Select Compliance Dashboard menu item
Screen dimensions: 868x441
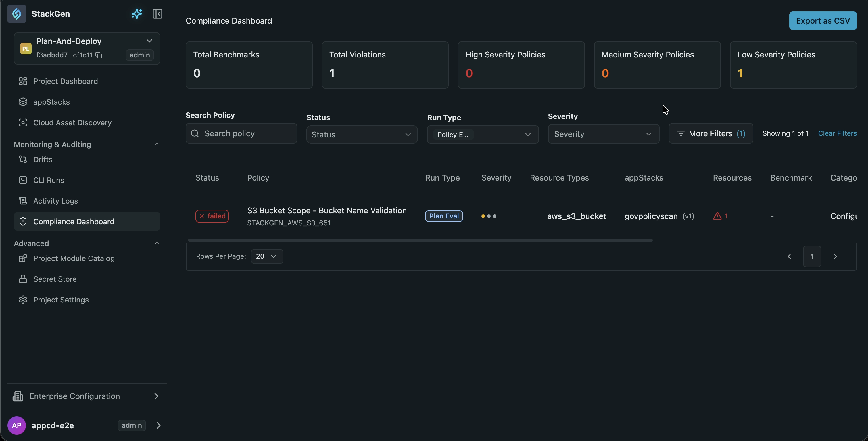click(x=87, y=222)
